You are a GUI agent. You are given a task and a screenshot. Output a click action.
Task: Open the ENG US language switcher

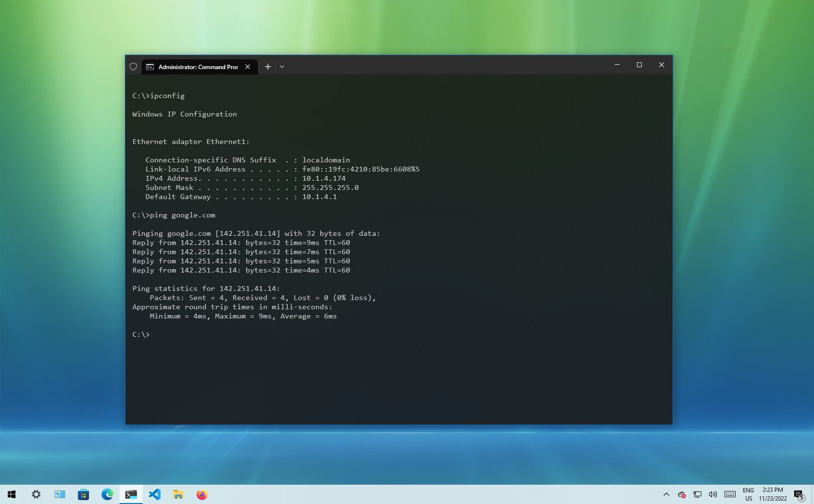(749, 494)
